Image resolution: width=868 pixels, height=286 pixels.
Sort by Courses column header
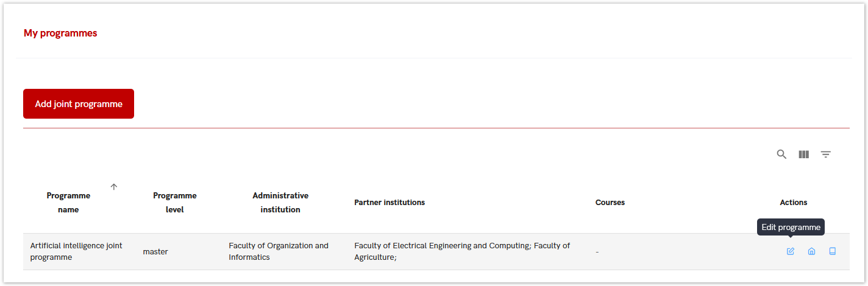(610, 202)
